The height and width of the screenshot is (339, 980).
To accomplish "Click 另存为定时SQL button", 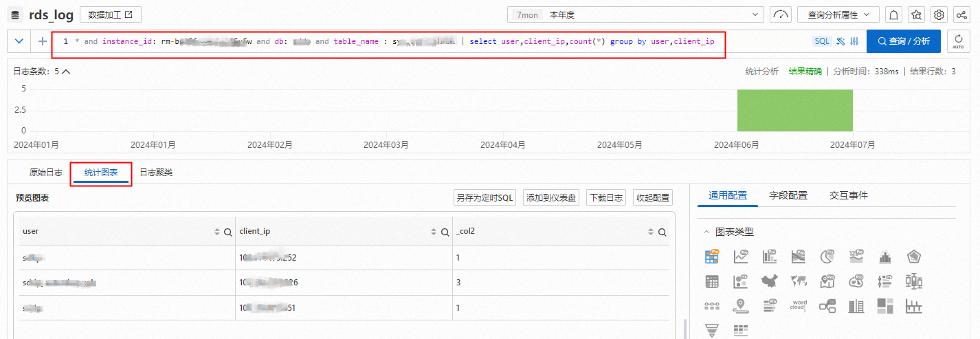I will [485, 198].
